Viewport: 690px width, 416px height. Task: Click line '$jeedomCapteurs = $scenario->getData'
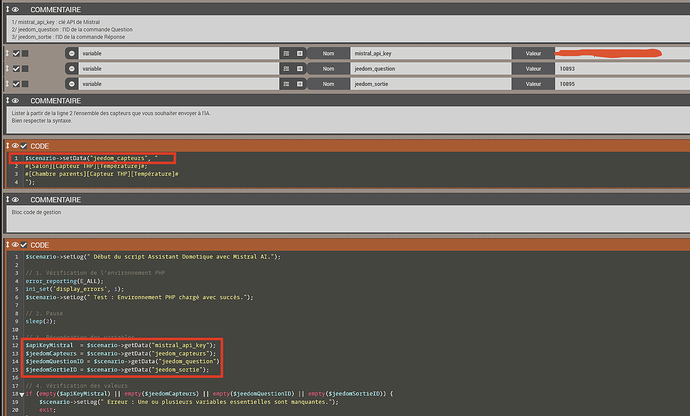(121, 353)
